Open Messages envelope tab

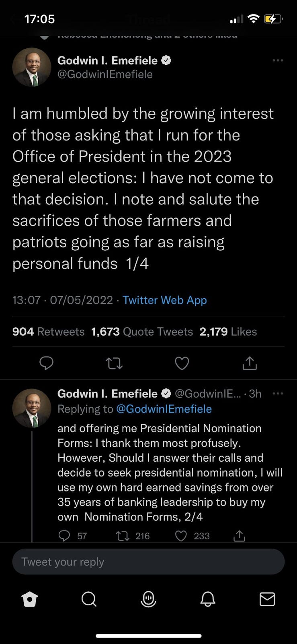pyautogui.click(x=267, y=599)
